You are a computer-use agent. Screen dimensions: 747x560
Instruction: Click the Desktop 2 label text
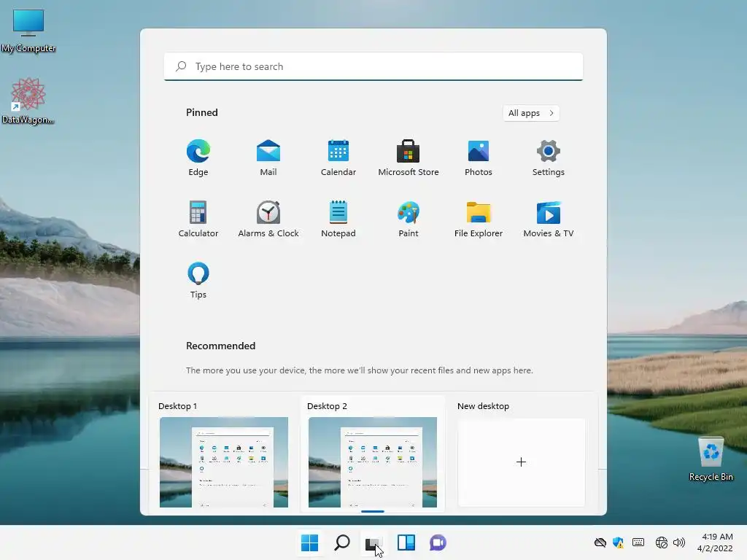point(327,406)
